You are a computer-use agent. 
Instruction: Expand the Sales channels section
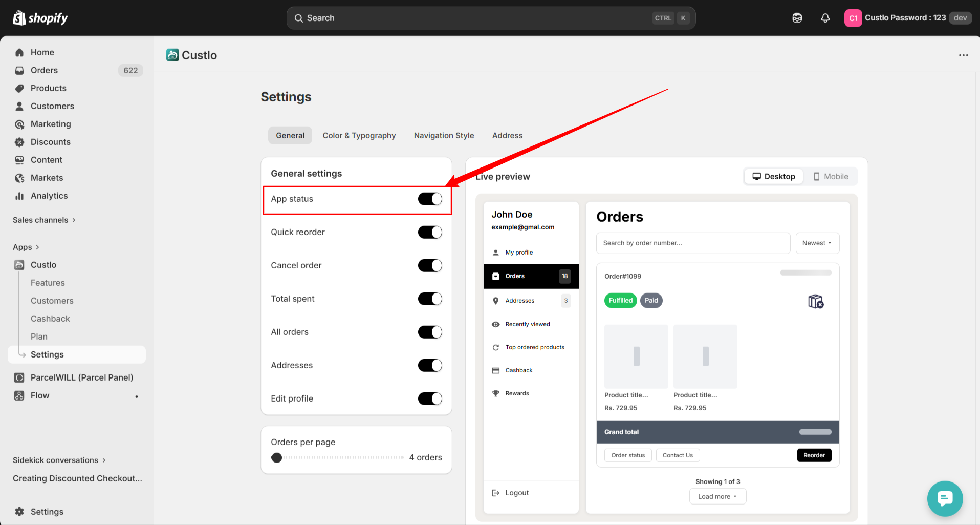click(44, 220)
